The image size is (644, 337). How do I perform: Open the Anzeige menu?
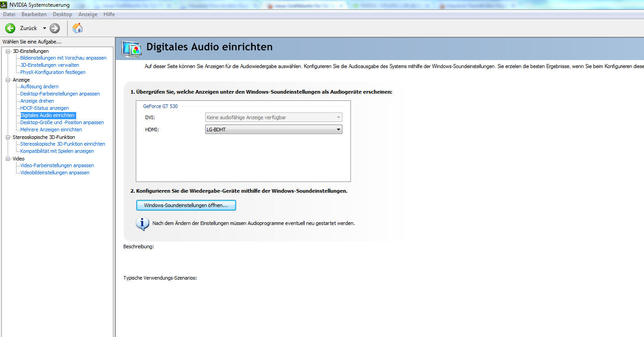click(x=88, y=14)
